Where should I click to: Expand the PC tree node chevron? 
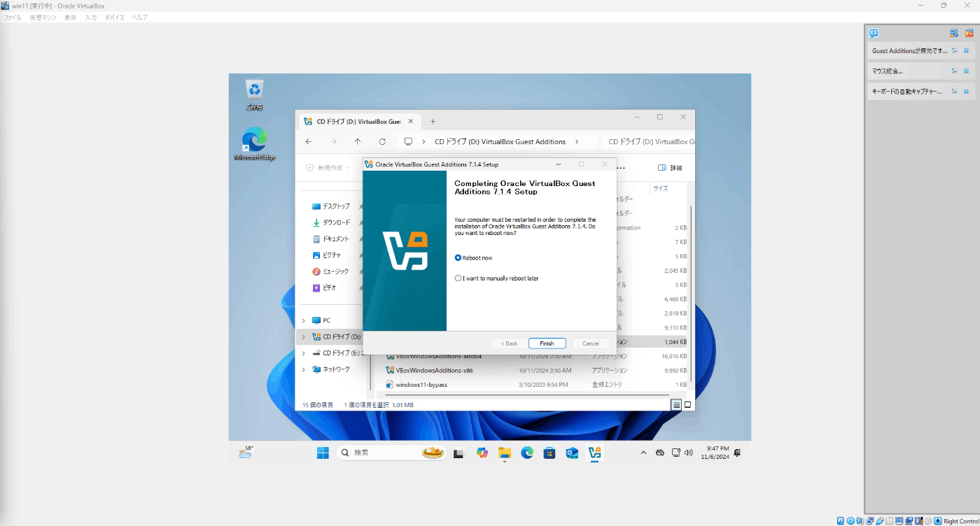[x=303, y=320]
